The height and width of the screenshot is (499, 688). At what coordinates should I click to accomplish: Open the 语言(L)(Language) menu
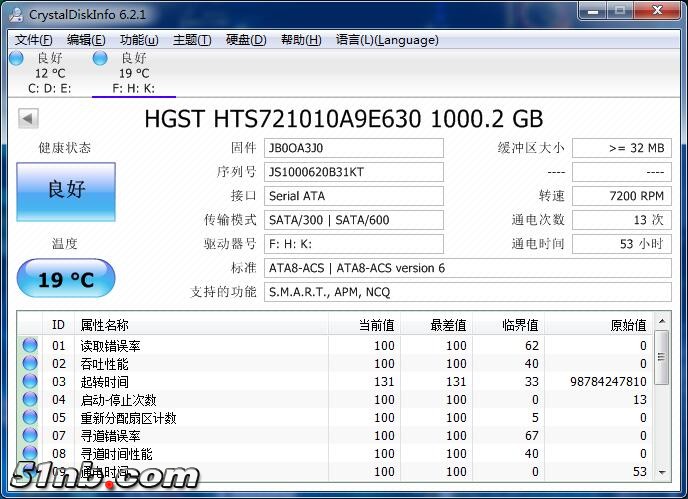click(387, 40)
